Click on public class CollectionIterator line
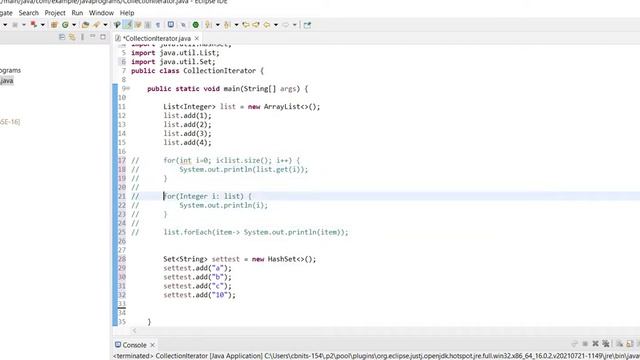The image size is (640, 360). point(198,71)
